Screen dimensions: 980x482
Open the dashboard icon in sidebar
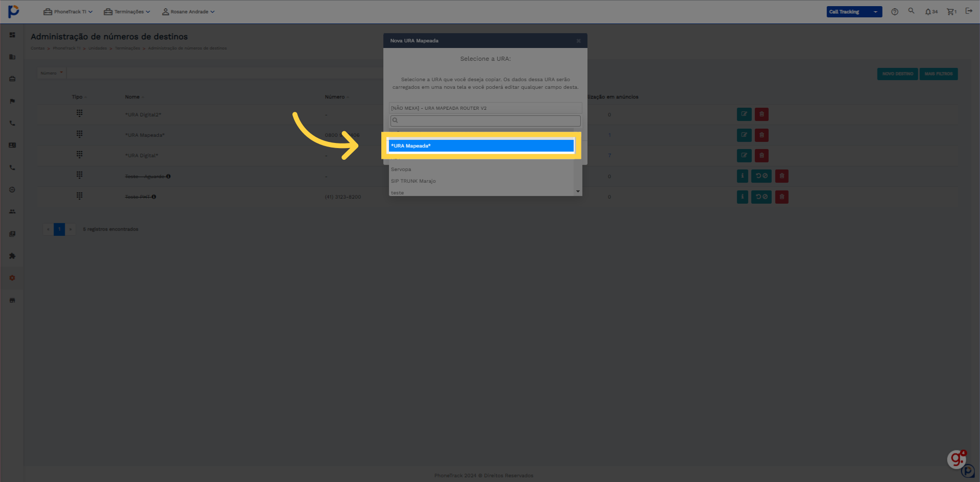pos(12,35)
